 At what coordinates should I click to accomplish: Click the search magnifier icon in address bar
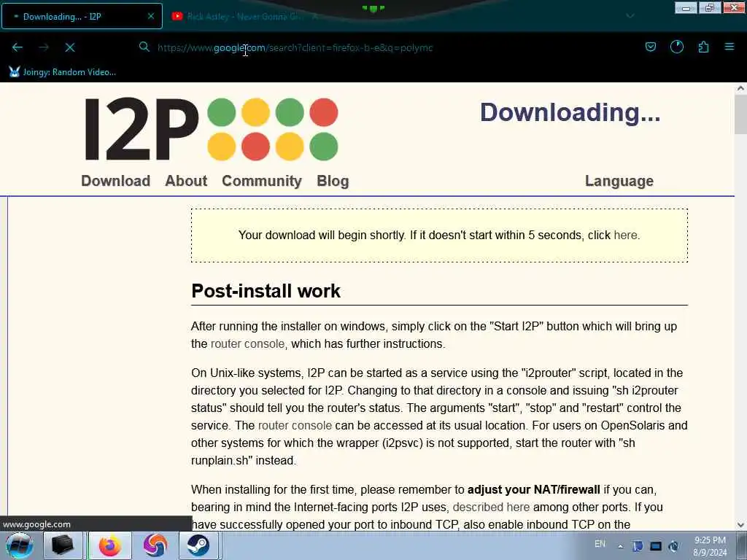(x=144, y=47)
